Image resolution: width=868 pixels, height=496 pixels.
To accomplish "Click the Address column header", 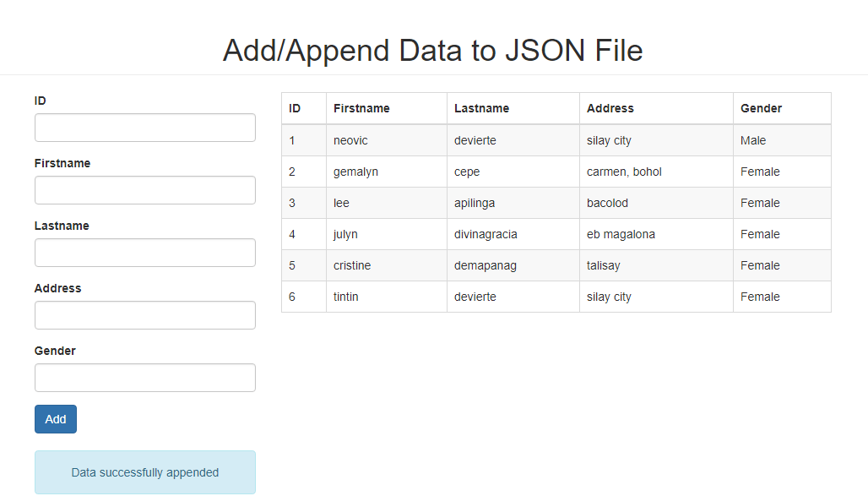I will coord(608,108).
